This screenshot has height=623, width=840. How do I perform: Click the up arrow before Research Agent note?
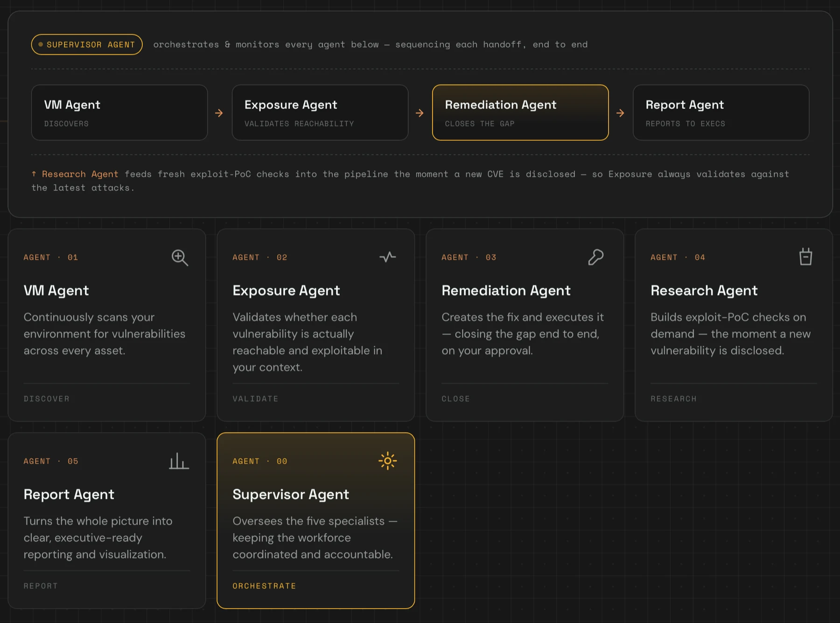34,173
